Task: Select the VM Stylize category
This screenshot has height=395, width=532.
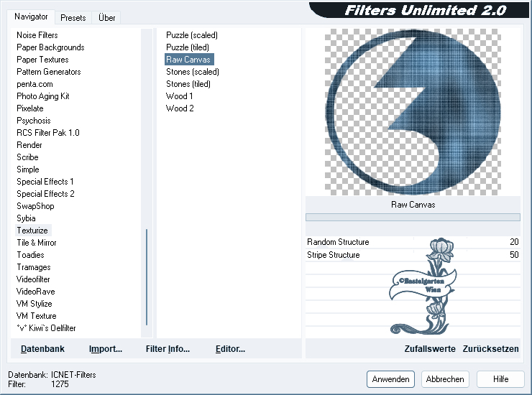Action: coord(34,304)
